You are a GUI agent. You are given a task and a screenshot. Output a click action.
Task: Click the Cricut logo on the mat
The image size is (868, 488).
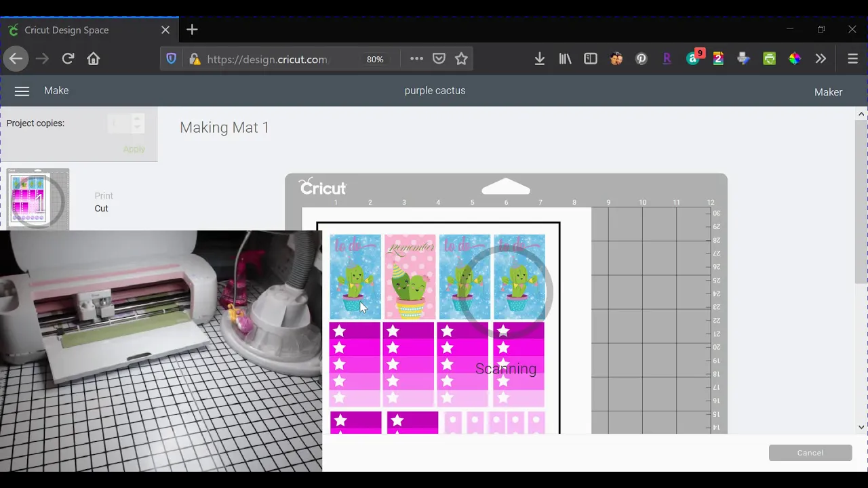pos(323,186)
